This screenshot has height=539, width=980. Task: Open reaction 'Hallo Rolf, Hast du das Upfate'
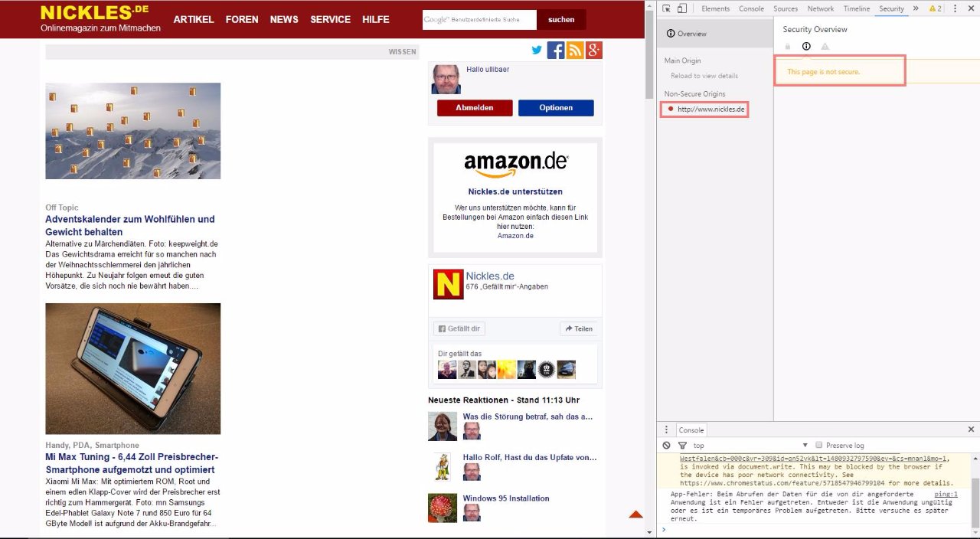pos(529,457)
